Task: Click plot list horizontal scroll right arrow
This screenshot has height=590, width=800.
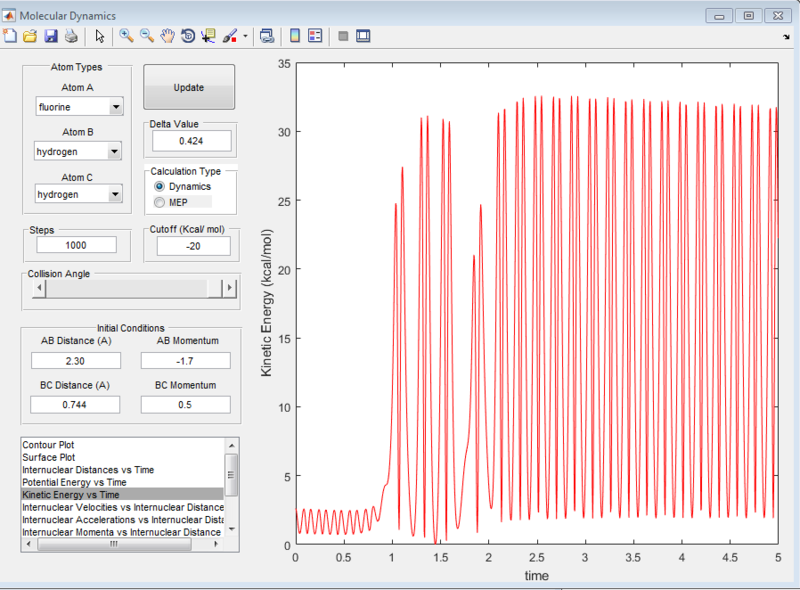Action: pyautogui.click(x=216, y=544)
